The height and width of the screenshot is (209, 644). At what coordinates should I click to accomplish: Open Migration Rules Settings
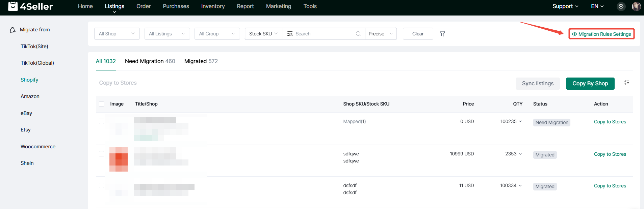601,34
